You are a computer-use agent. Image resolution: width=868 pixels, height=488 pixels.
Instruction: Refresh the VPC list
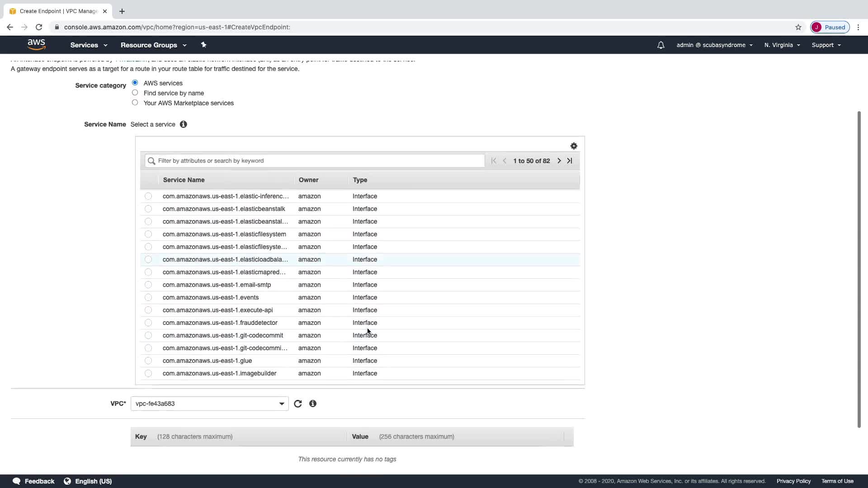tap(297, 404)
